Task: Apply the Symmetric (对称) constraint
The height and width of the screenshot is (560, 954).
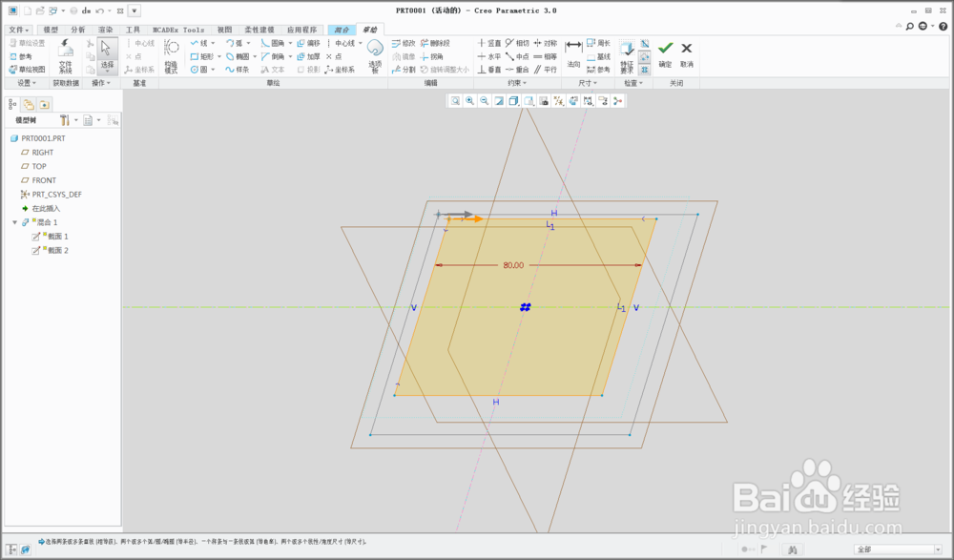Action: click(x=545, y=43)
